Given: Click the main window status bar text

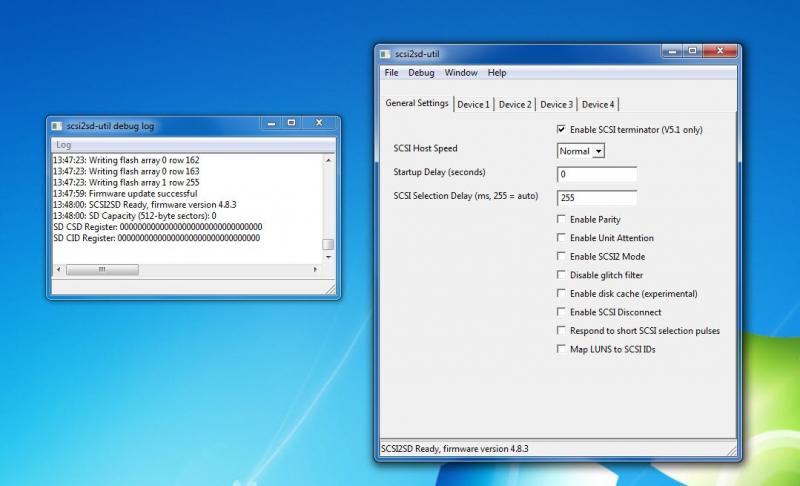Looking at the screenshot, I should coord(455,449).
